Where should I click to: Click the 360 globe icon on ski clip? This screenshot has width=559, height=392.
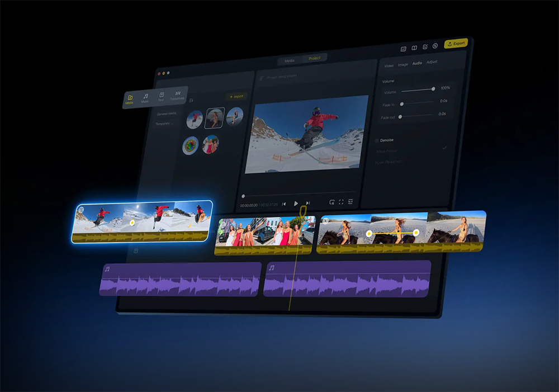tap(82, 210)
